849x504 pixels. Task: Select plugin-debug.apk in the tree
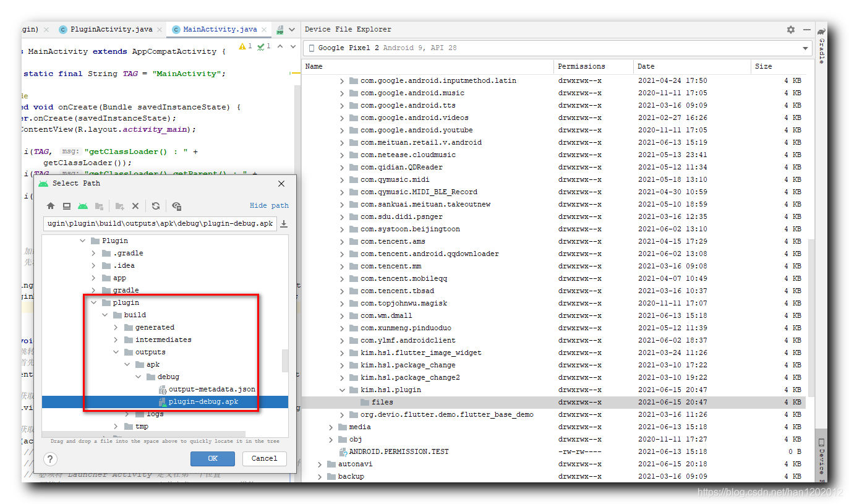click(165, 402)
